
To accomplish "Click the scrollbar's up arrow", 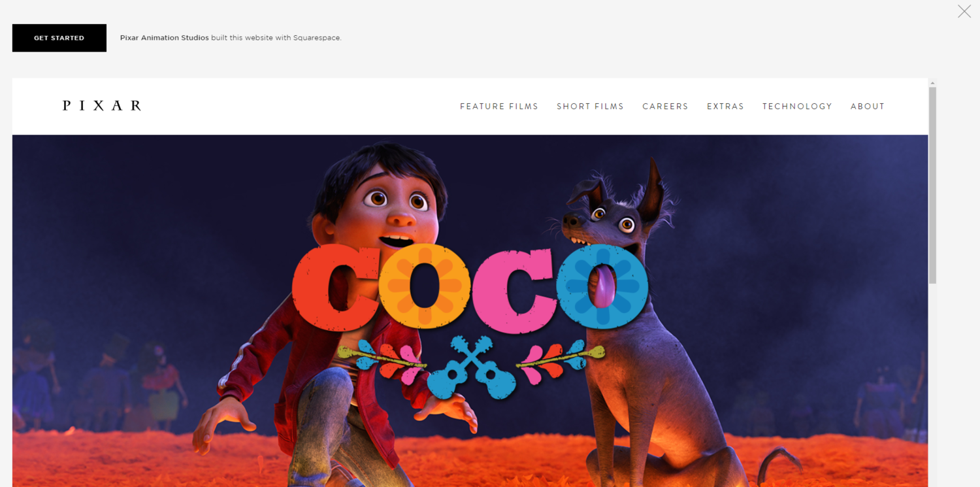I will click(933, 83).
